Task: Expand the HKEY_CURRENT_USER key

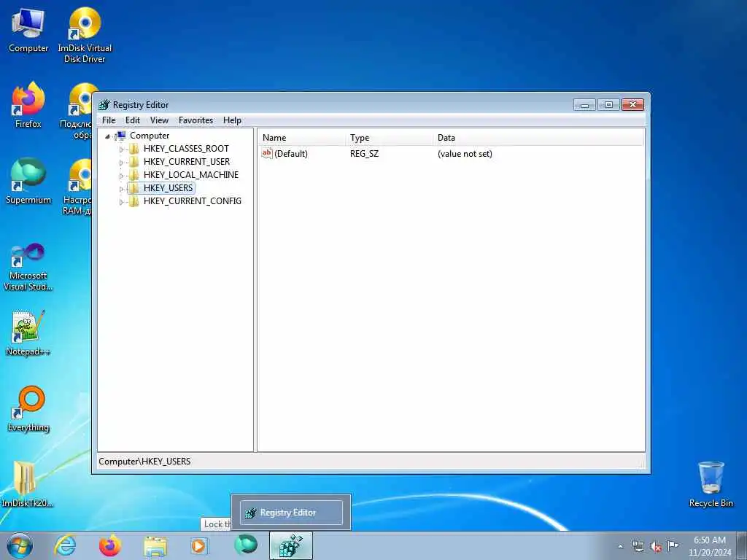Action: pyautogui.click(x=121, y=163)
